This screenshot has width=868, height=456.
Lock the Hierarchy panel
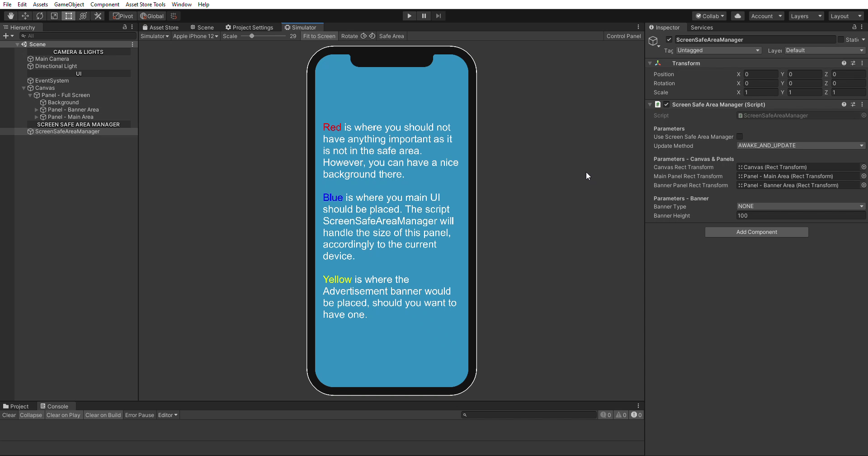coord(125,27)
